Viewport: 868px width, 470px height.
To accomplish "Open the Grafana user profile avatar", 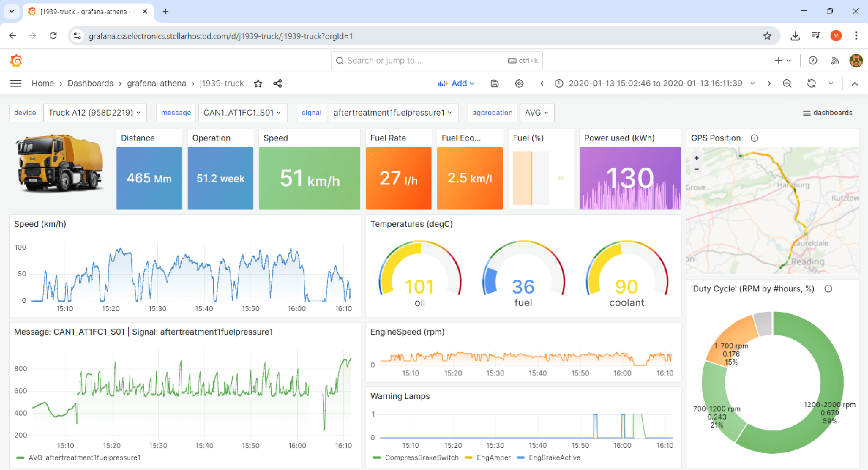I will point(856,60).
